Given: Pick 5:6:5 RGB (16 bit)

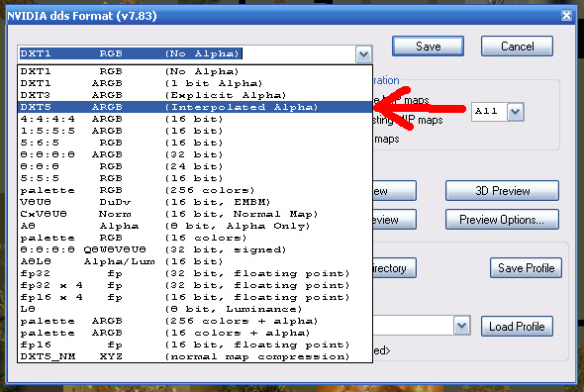Looking at the screenshot, I should click(x=195, y=143).
